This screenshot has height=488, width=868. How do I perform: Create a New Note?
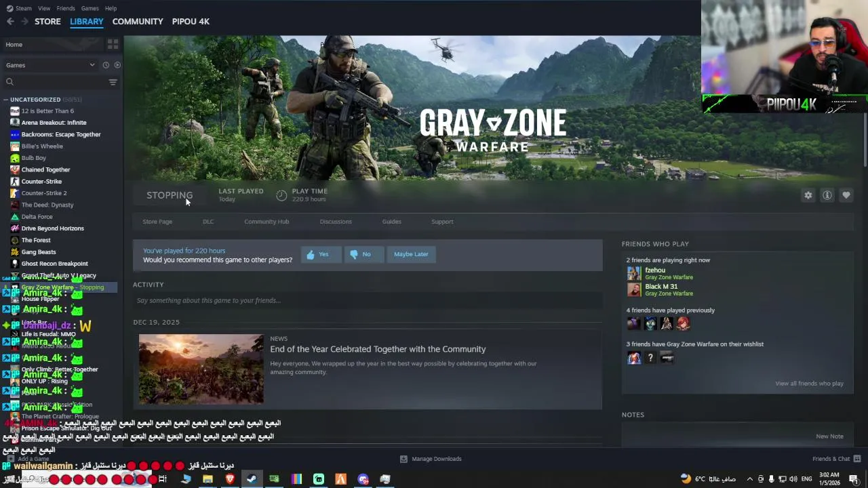point(829,436)
